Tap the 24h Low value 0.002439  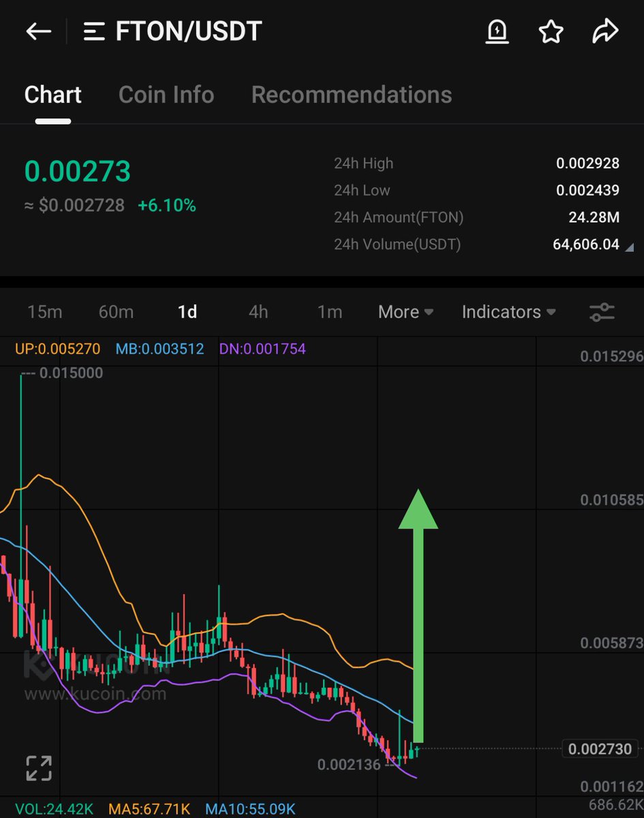point(587,190)
